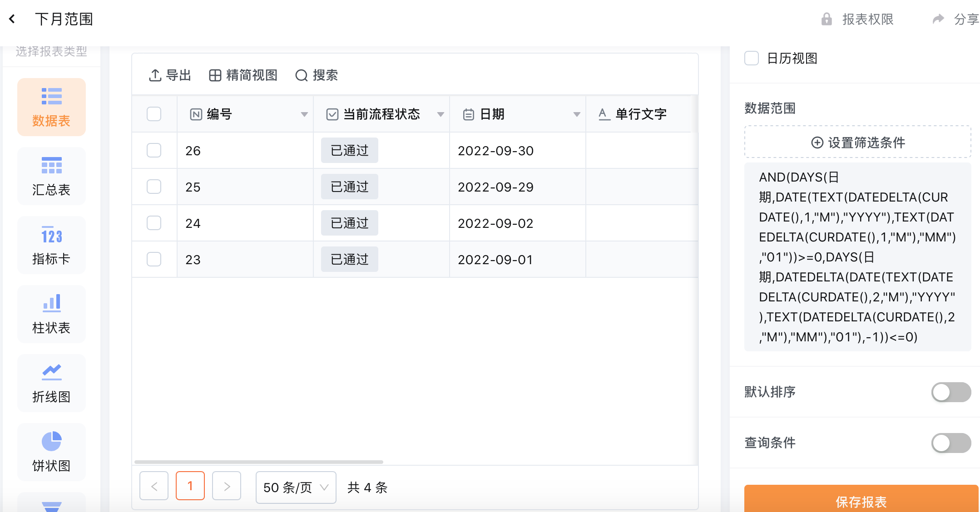Click the plus icon in 设置筛选条件
This screenshot has width=980, height=512.
coord(817,143)
